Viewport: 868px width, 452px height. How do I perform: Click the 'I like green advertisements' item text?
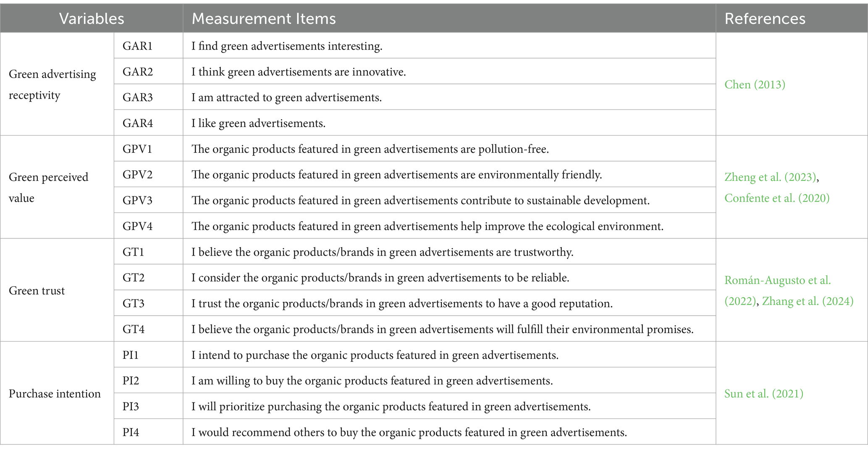258,123
